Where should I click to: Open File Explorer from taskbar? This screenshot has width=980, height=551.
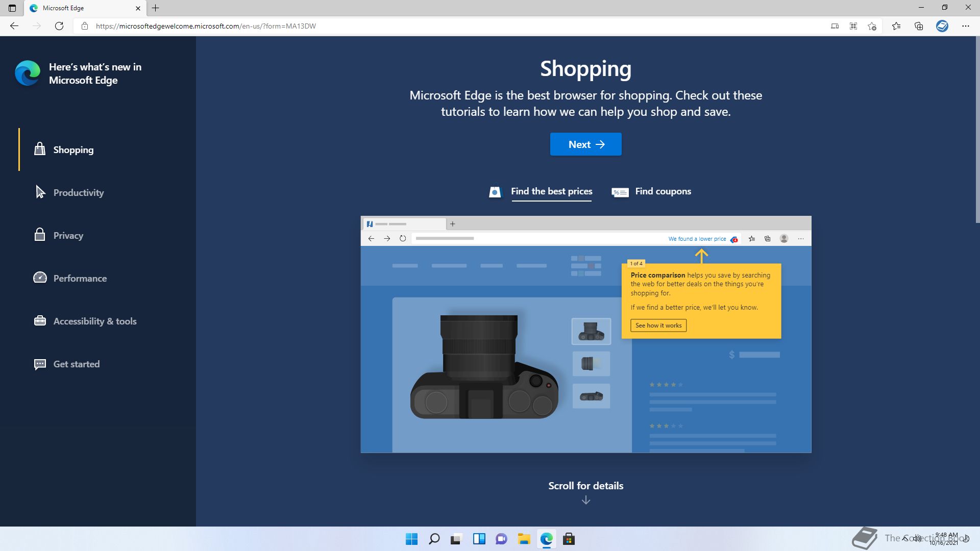tap(524, 539)
